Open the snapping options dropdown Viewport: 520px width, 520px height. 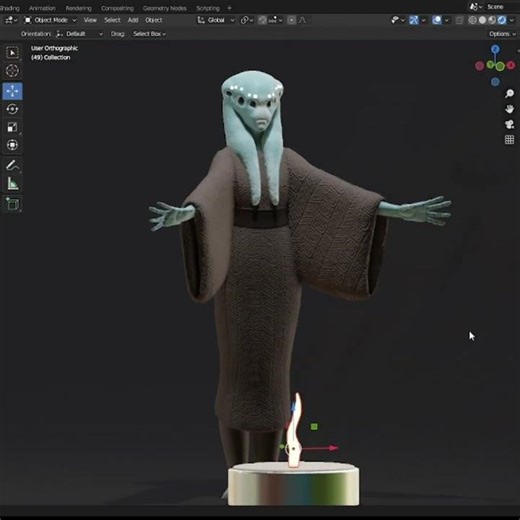(276, 20)
